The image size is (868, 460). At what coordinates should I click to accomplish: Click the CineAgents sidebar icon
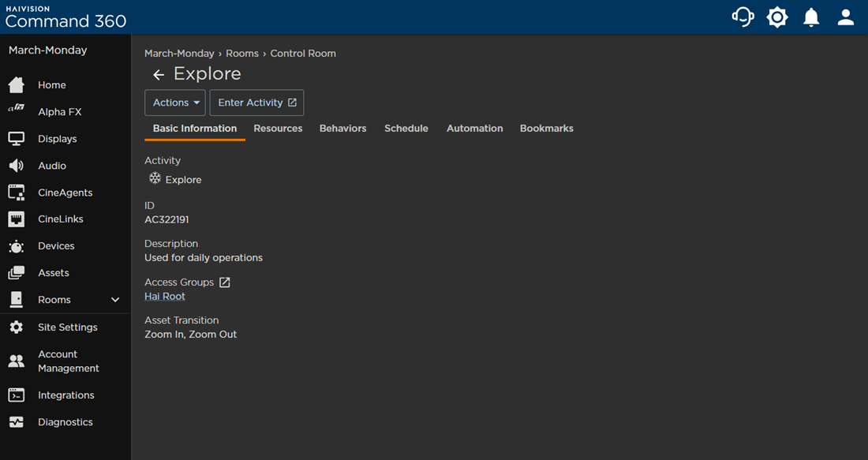click(16, 193)
